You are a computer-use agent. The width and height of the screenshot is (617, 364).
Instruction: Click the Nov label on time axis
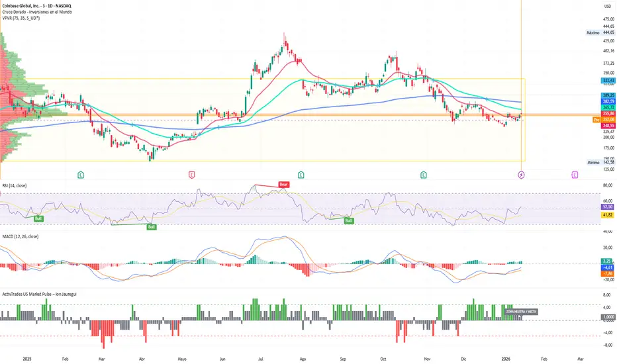coord(428,359)
